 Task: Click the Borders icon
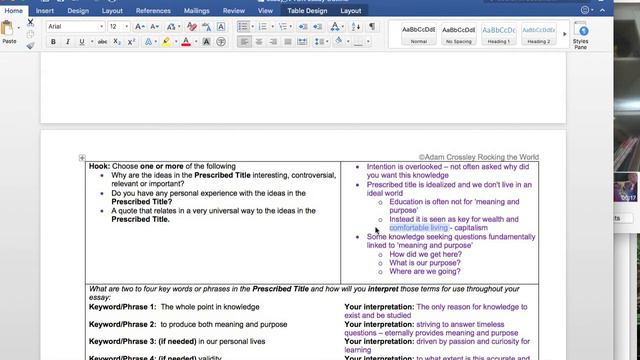coord(358,42)
